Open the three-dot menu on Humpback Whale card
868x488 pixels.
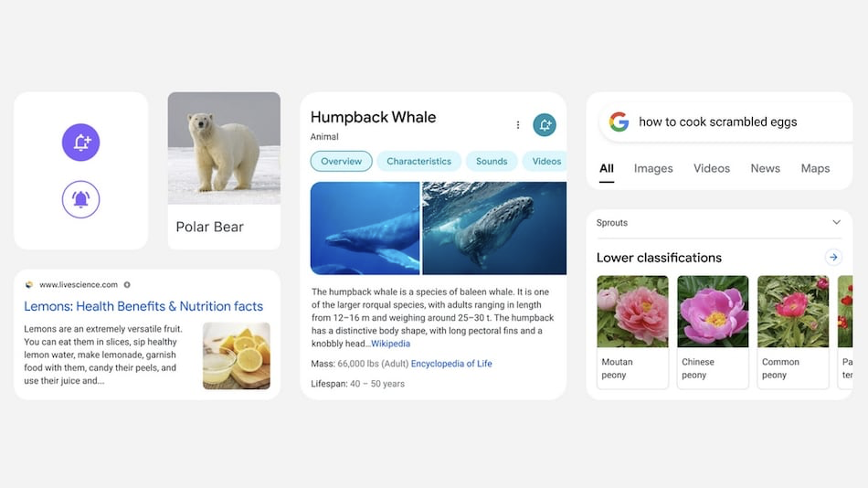[x=518, y=125]
